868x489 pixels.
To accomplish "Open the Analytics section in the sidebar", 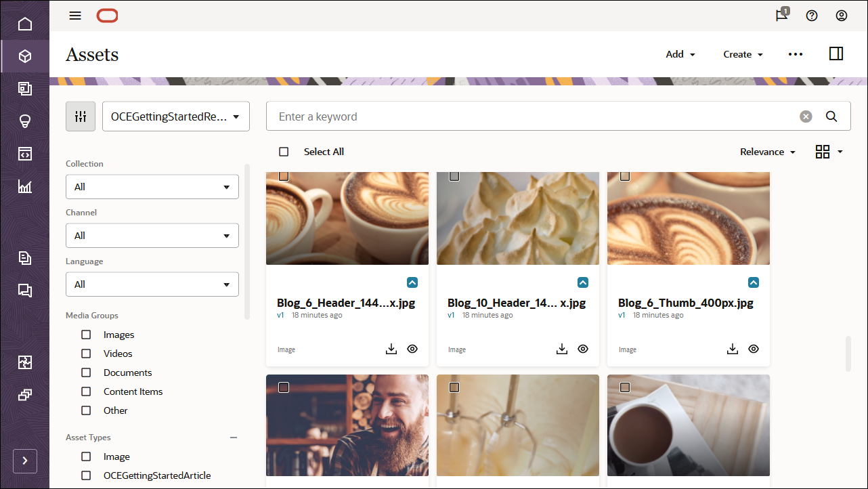I will 25,186.
